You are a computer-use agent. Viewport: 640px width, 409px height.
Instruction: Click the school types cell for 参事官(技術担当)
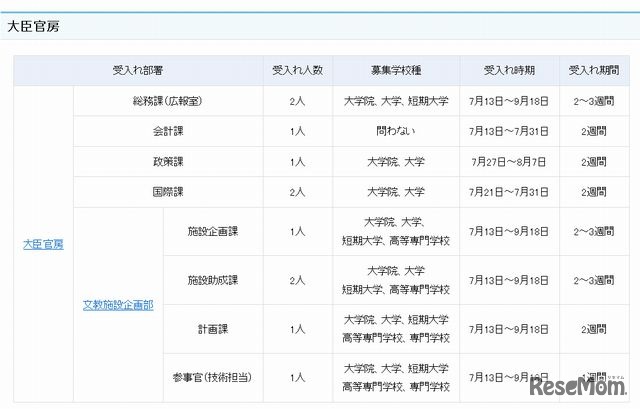[x=396, y=378]
